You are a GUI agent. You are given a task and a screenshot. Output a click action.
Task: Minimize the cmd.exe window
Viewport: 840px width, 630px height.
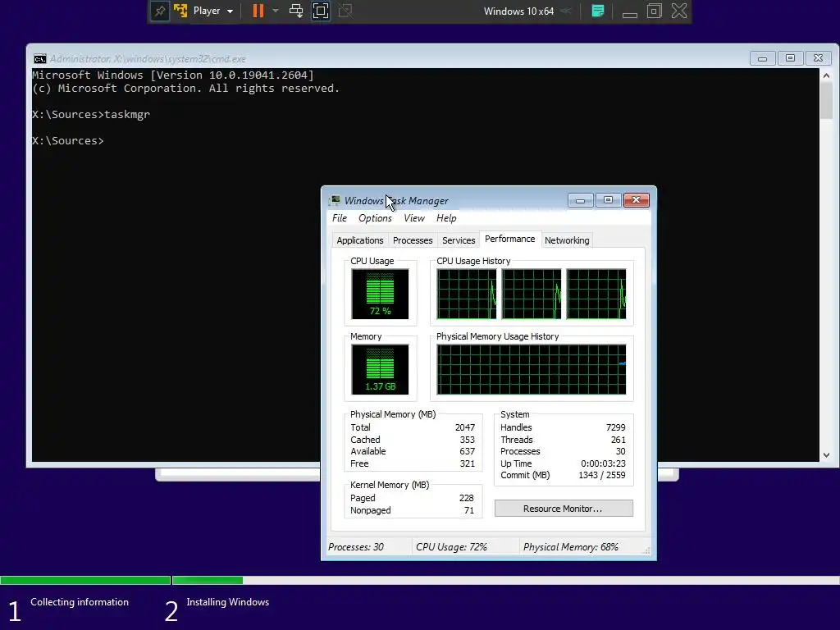762,58
